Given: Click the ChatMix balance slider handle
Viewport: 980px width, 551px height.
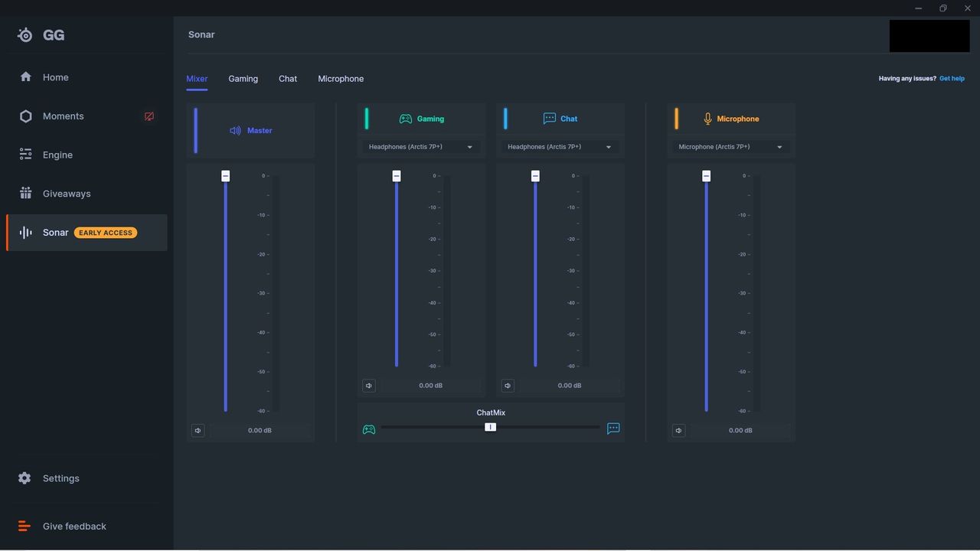Looking at the screenshot, I should (490, 427).
